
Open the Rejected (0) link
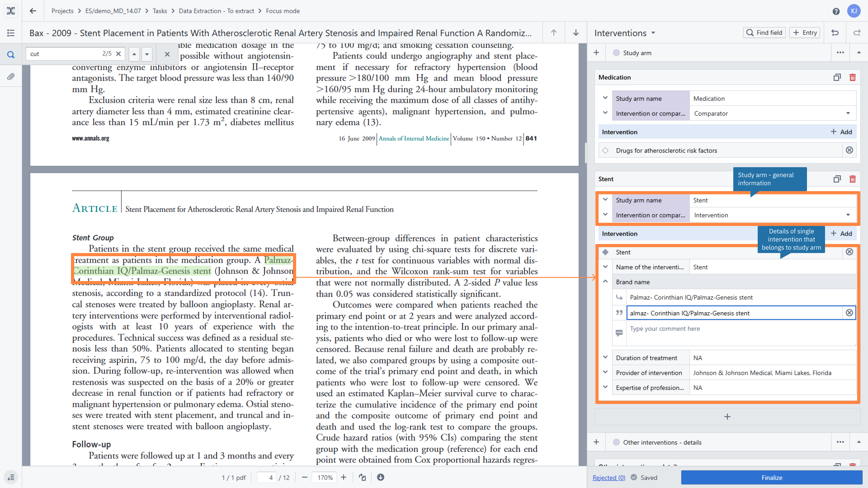pos(609,478)
